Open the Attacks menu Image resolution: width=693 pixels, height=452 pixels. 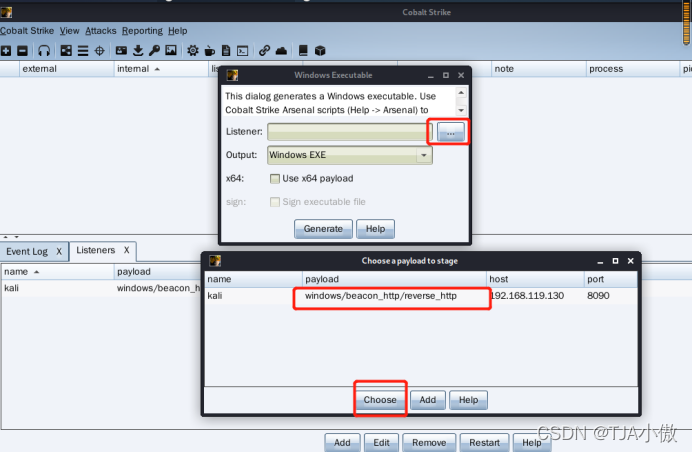tap(101, 31)
